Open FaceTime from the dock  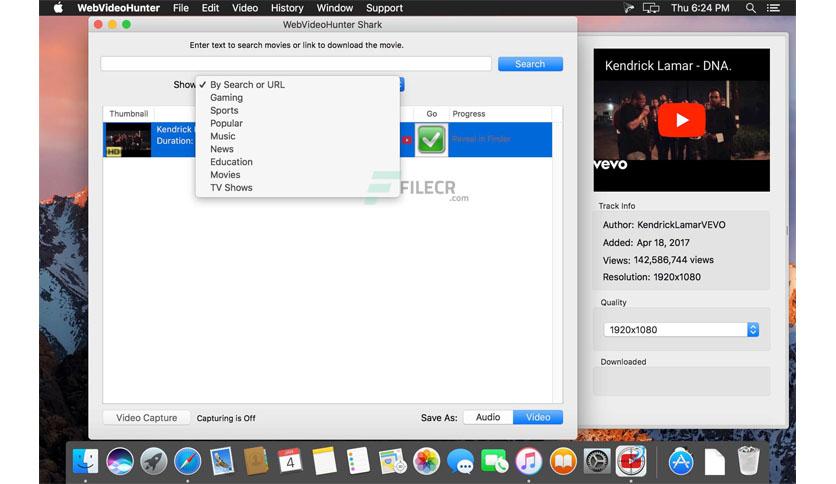coord(495,461)
